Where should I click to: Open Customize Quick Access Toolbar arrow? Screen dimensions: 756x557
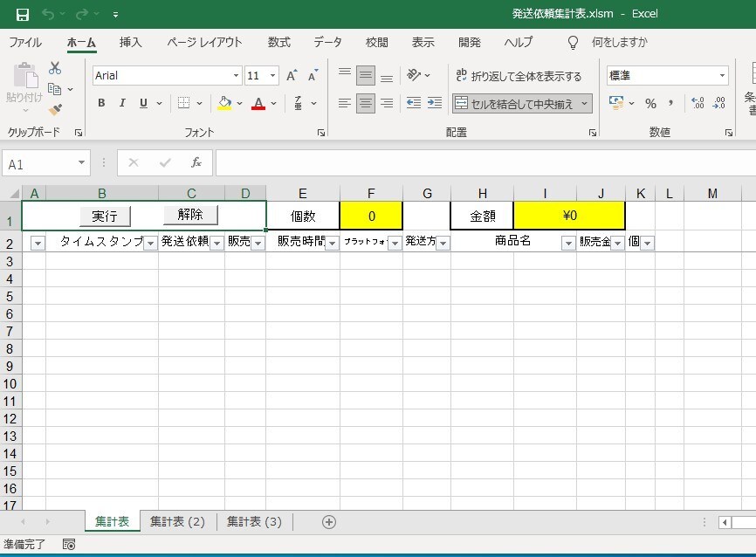(x=116, y=15)
